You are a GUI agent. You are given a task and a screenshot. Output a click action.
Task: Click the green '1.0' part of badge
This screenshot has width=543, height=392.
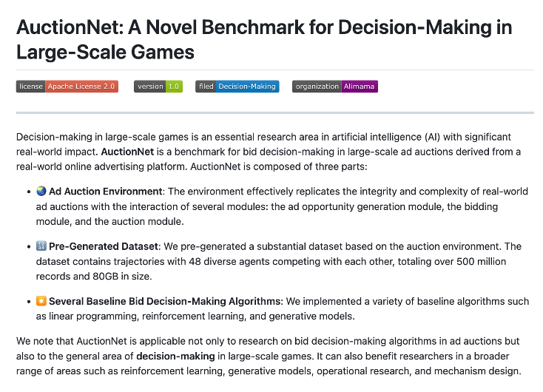174,87
